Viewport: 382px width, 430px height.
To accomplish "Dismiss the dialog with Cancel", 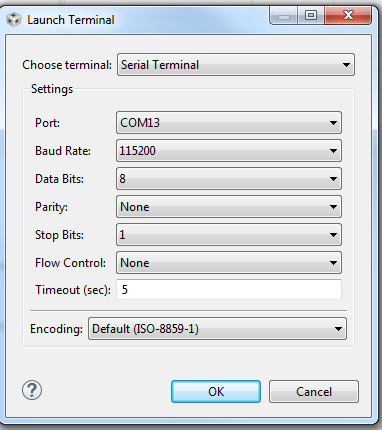I will [314, 392].
